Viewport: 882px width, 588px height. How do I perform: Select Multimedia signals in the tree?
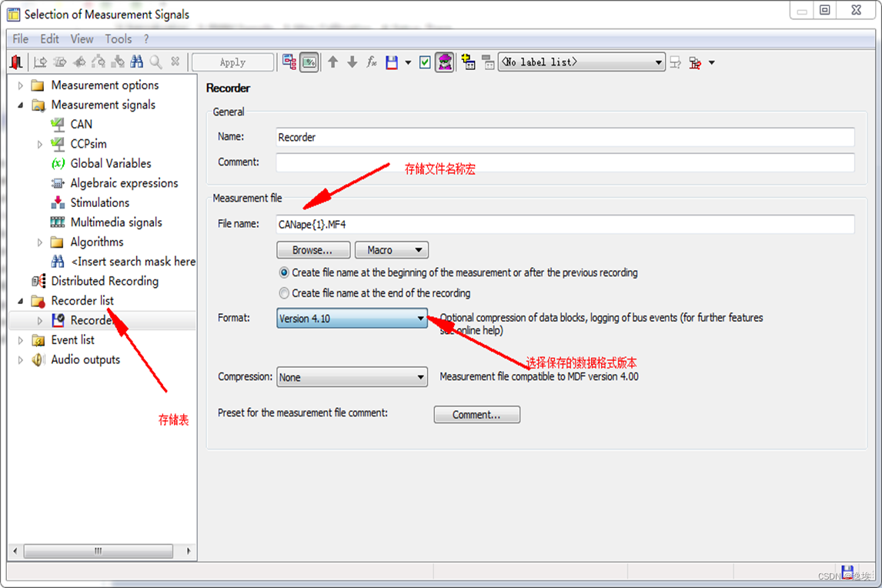tap(116, 222)
